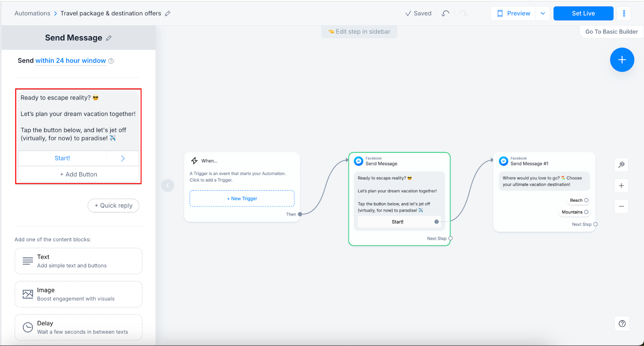This screenshot has width=644, height=346.
Task: Zoom in on the canvas
Action: 621,185
